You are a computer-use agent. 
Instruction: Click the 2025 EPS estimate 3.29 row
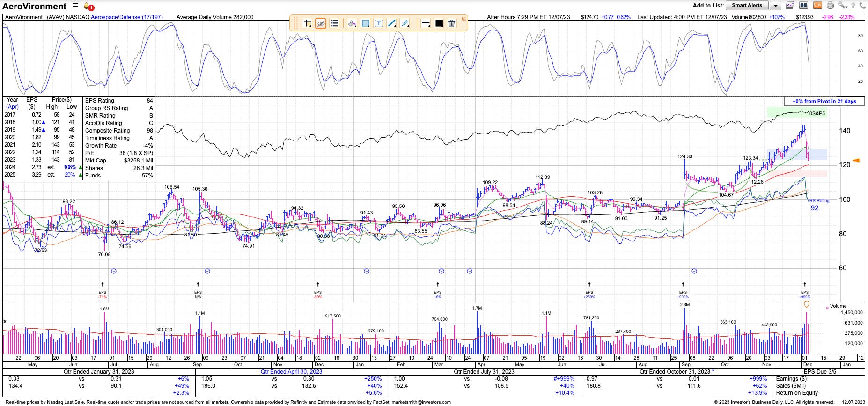coord(43,175)
